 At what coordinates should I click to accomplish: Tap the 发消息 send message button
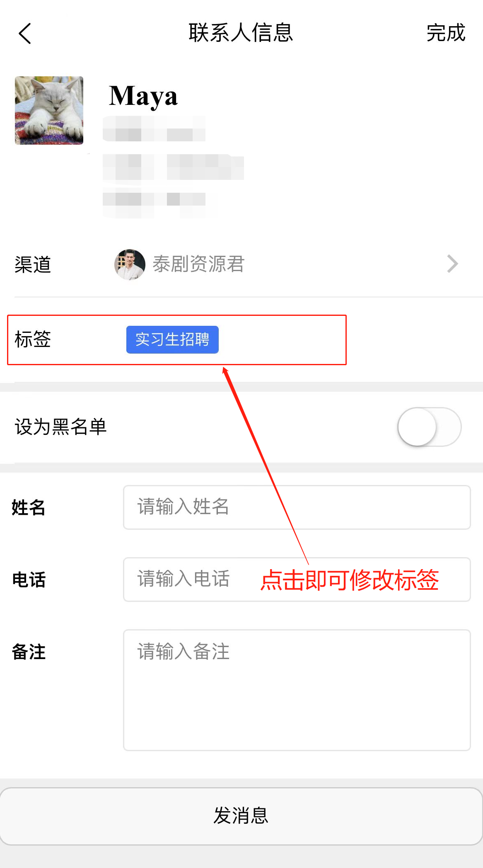click(x=241, y=816)
